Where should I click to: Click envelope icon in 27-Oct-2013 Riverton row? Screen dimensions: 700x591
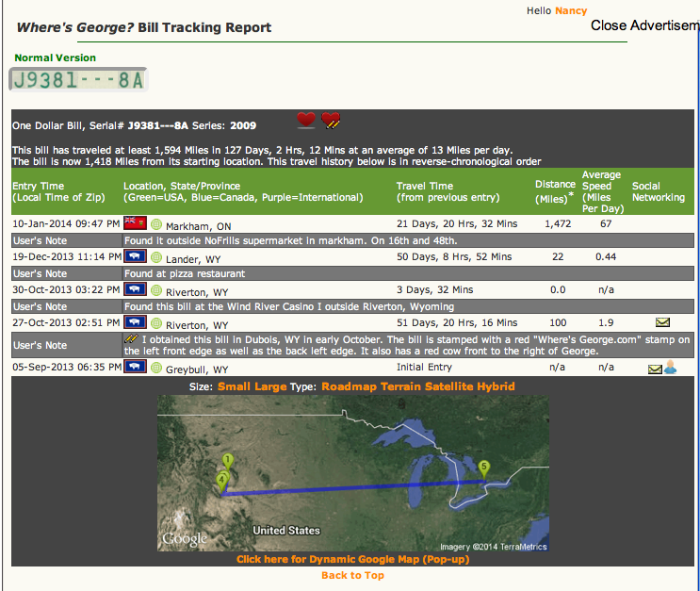coord(662,322)
